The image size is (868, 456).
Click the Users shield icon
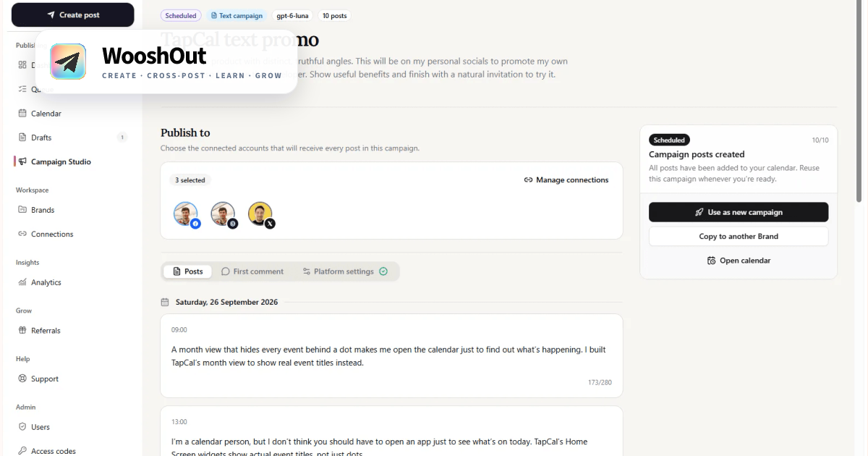pos(22,427)
